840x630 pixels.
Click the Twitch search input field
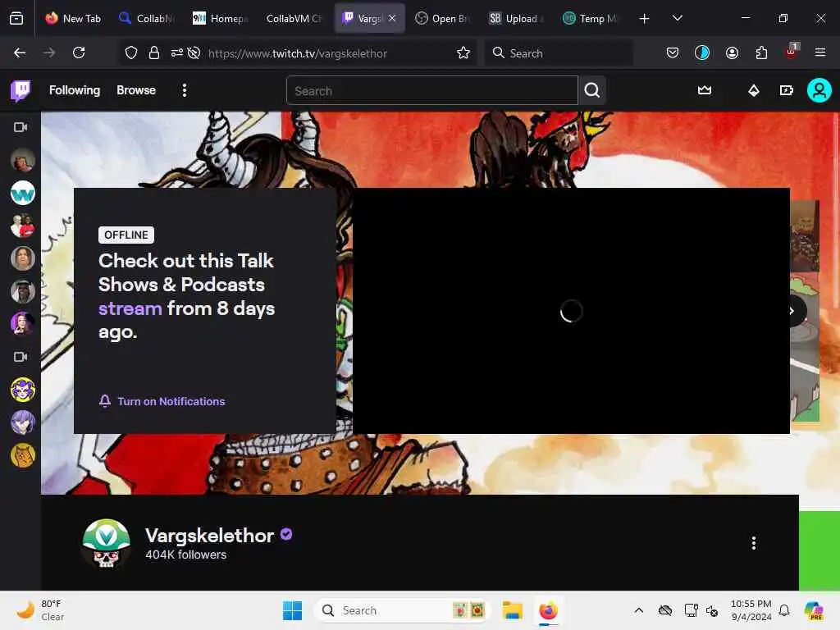(431, 90)
